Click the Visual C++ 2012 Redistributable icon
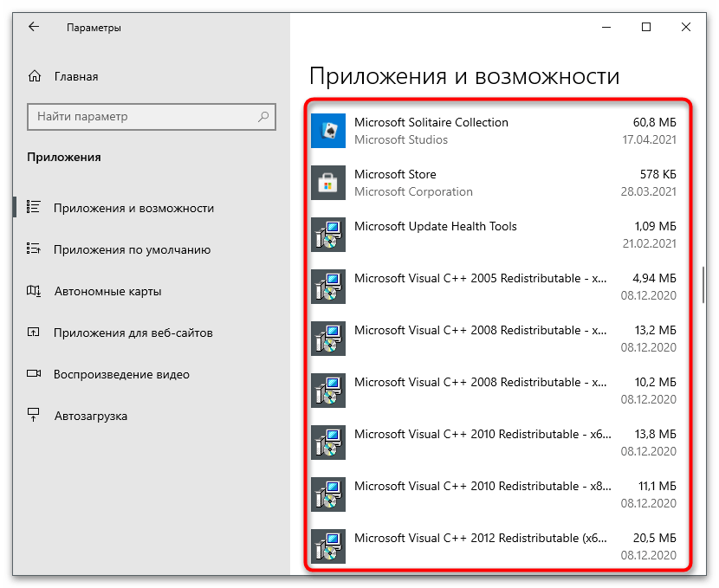The height and width of the screenshot is (588, 719). pyautogui.click(x=327, y=546)
